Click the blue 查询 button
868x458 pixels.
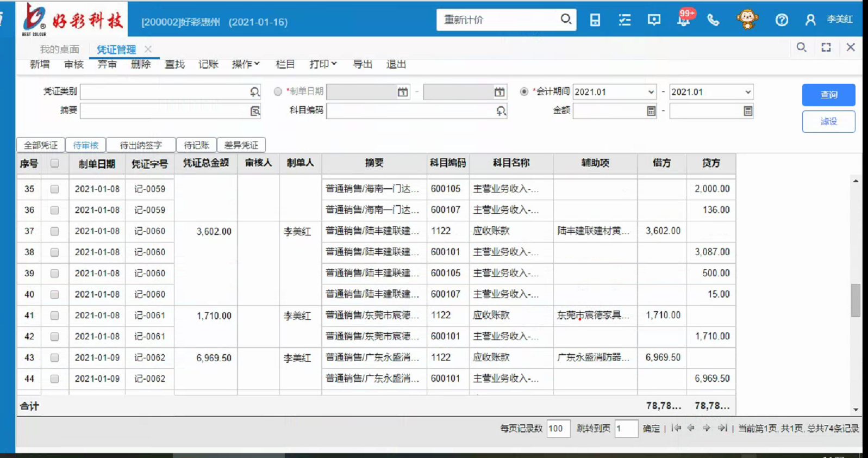tap(828, 95)
